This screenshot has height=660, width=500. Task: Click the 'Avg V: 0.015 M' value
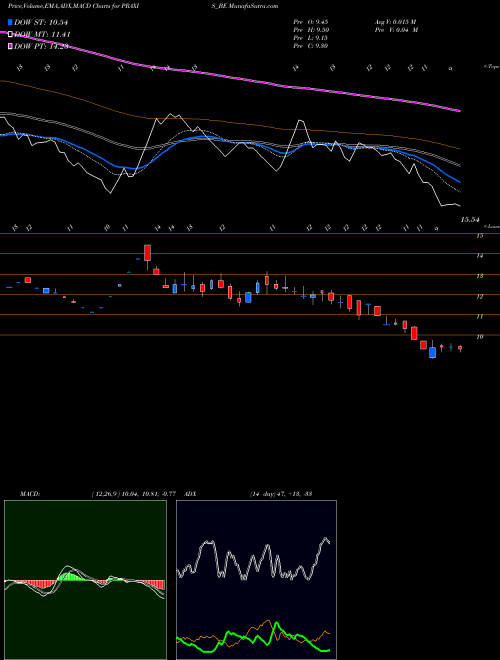coord(395,22)
